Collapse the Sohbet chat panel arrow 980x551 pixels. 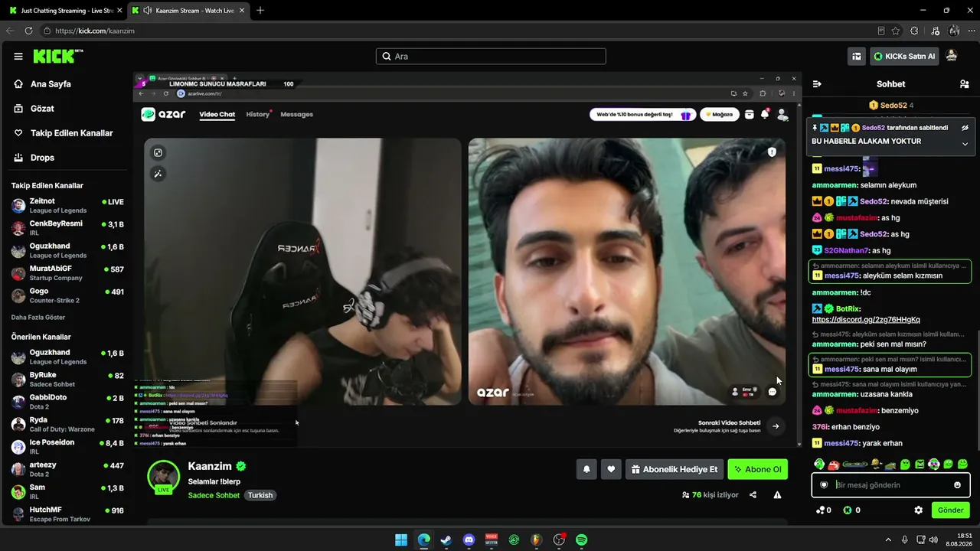[817, 84]
